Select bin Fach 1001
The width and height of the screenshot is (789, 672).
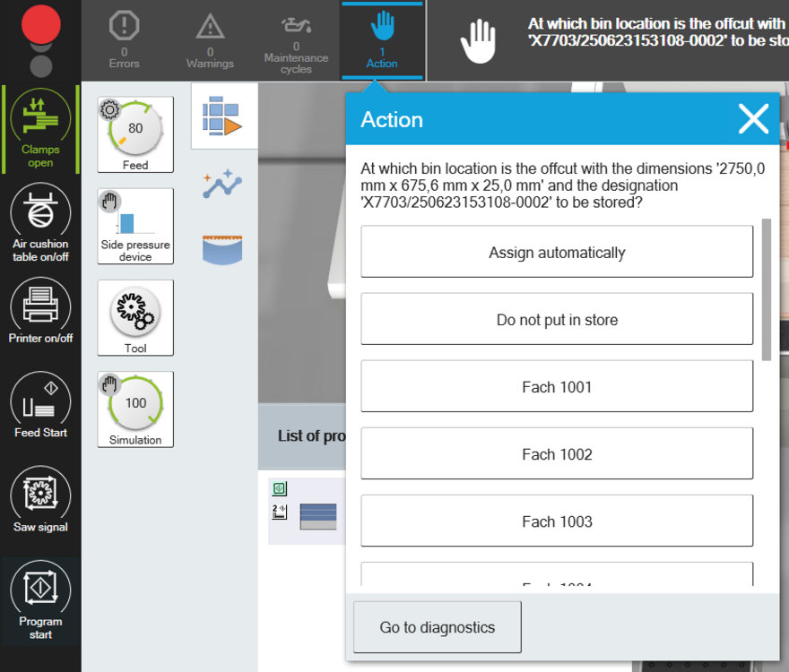coord(557,386)
